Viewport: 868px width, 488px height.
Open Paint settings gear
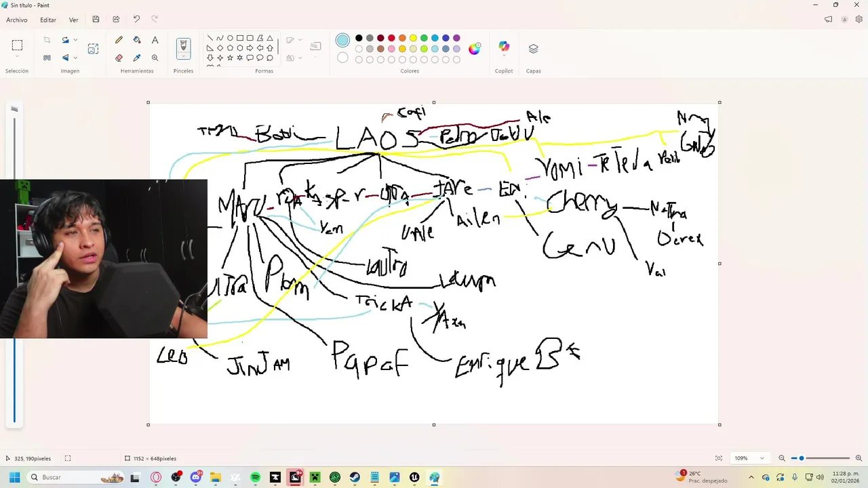tap(859, 20)
